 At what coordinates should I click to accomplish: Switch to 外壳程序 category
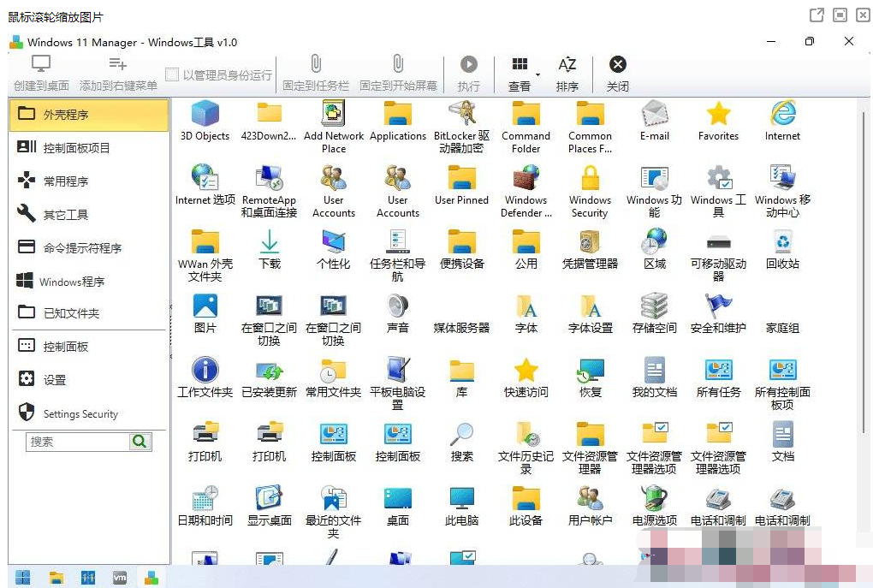pos(89,115)
